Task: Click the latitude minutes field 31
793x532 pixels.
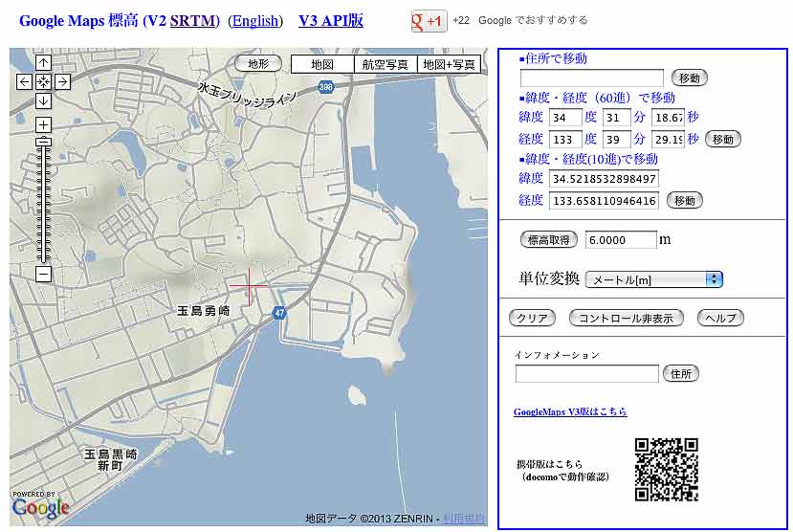Action: click(x=616, y=118)
